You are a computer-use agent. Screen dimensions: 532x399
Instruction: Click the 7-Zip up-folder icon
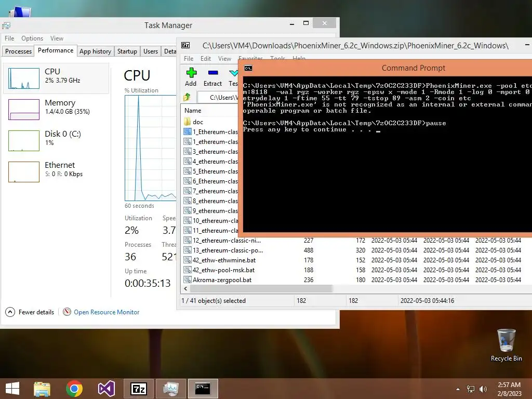(187, 97)
